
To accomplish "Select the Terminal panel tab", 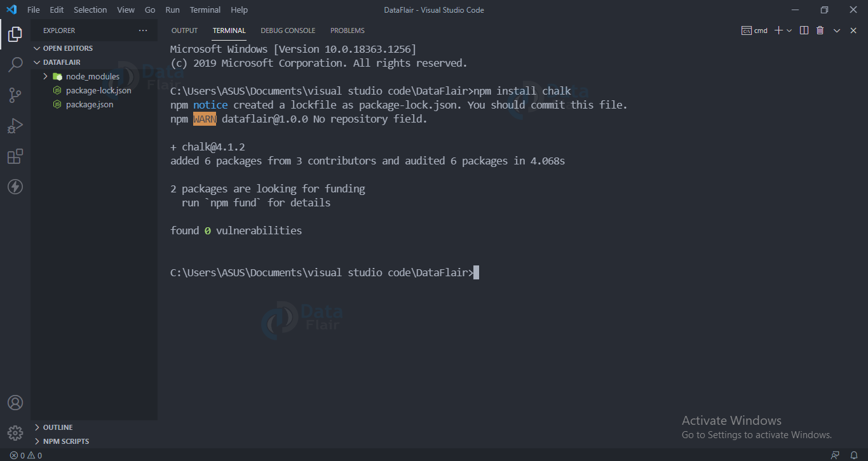I will (229, 30).
